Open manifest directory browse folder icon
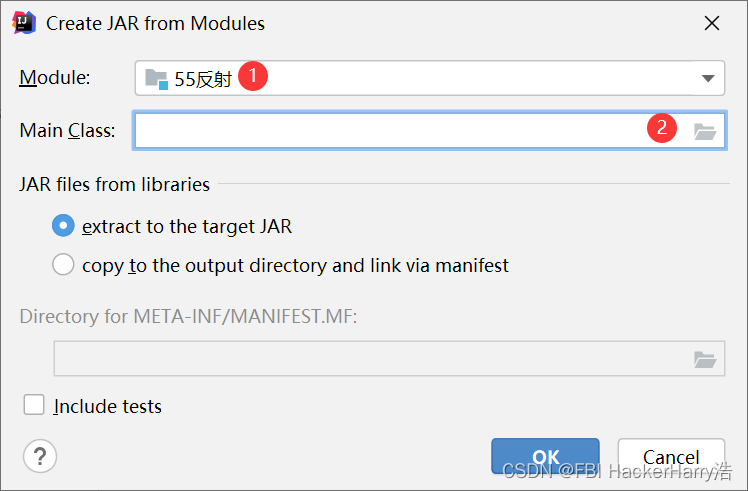Screen dimensions: 748x491 pyautogui.click(x=705, y=359)
